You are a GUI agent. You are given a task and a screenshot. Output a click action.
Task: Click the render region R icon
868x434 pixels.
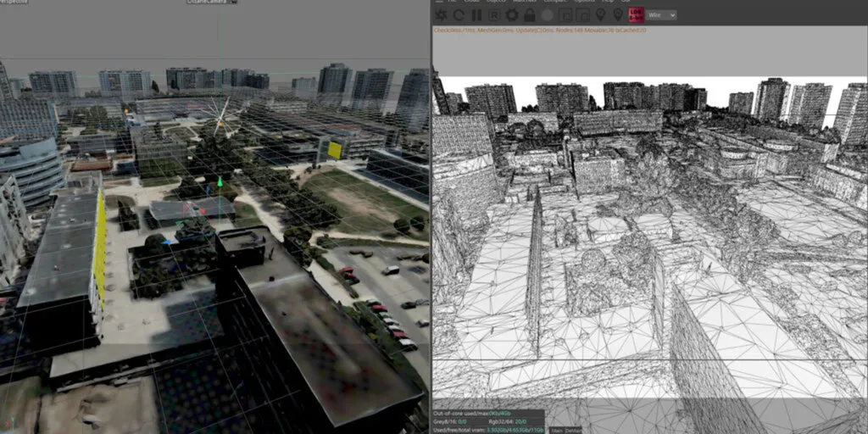click(493, 15)
